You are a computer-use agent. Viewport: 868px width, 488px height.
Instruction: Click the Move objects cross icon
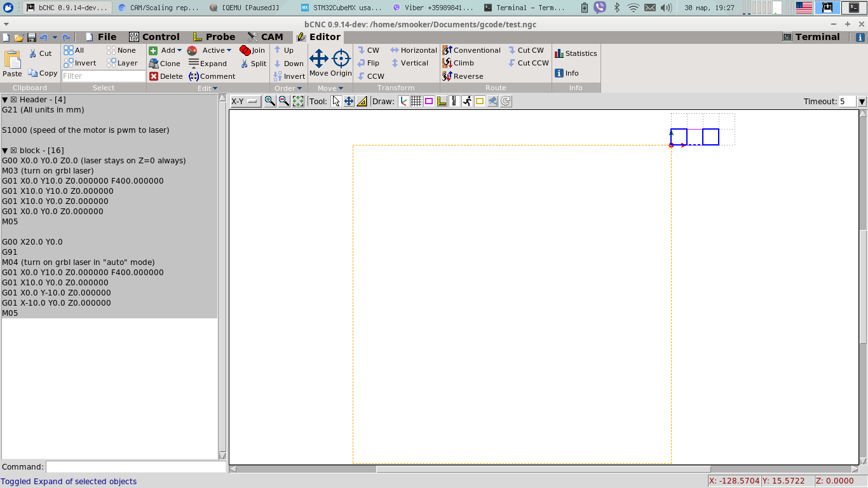[x=319, y=59]
